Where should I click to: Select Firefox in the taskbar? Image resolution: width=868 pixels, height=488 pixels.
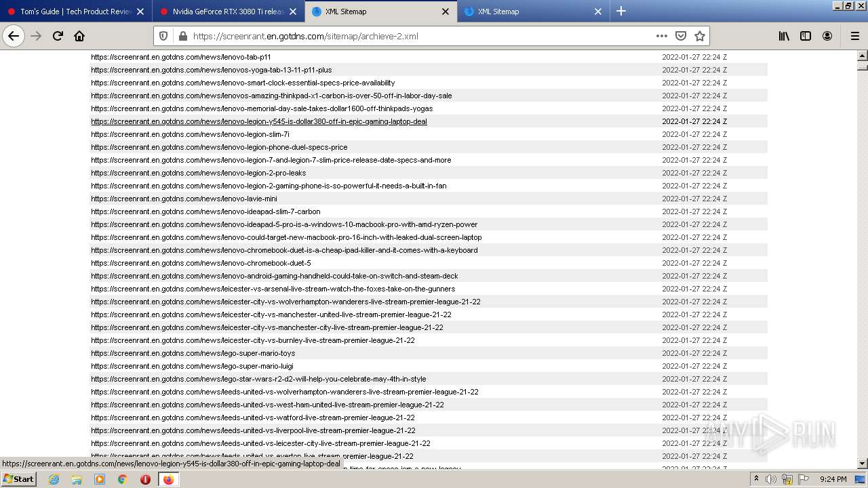(168, 479)
